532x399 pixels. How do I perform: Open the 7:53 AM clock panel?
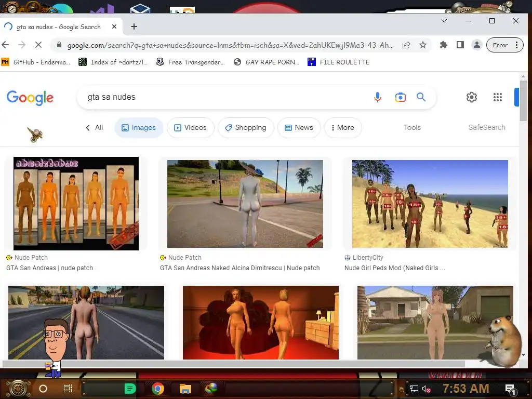click(466, 389)
